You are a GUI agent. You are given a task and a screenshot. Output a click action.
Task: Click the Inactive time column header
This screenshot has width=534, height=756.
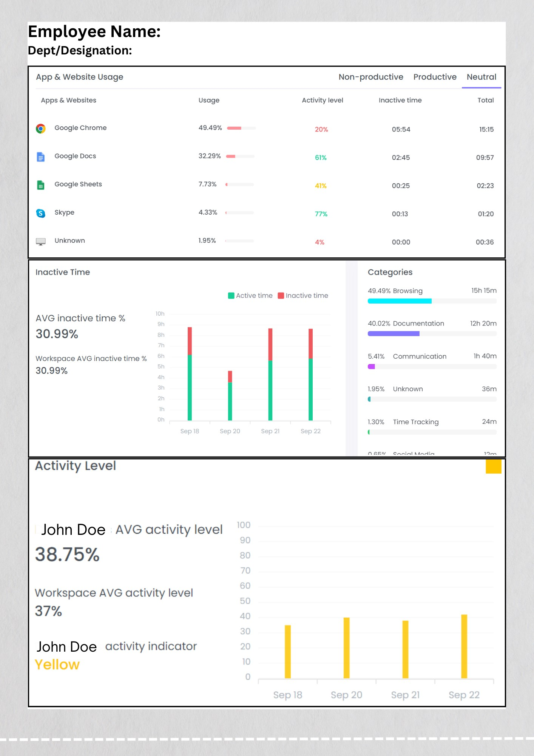400,100
